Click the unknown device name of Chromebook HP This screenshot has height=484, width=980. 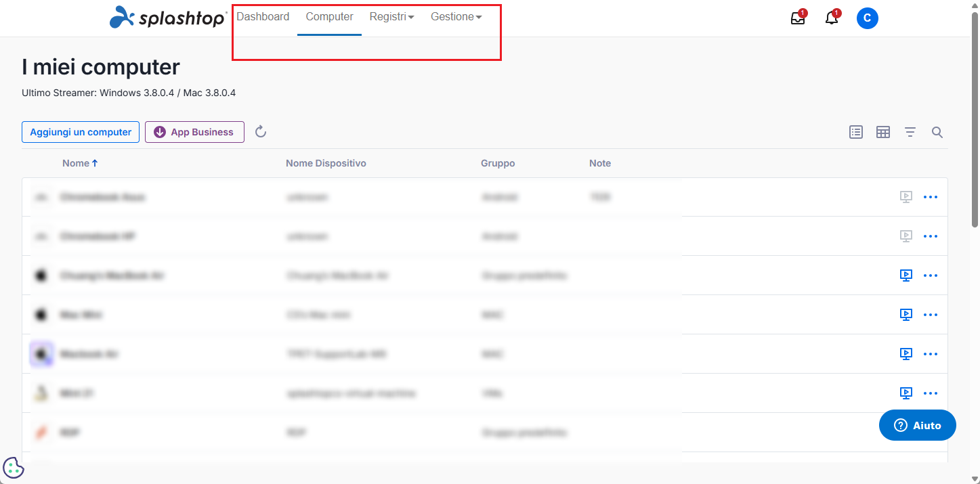(307, 236)
